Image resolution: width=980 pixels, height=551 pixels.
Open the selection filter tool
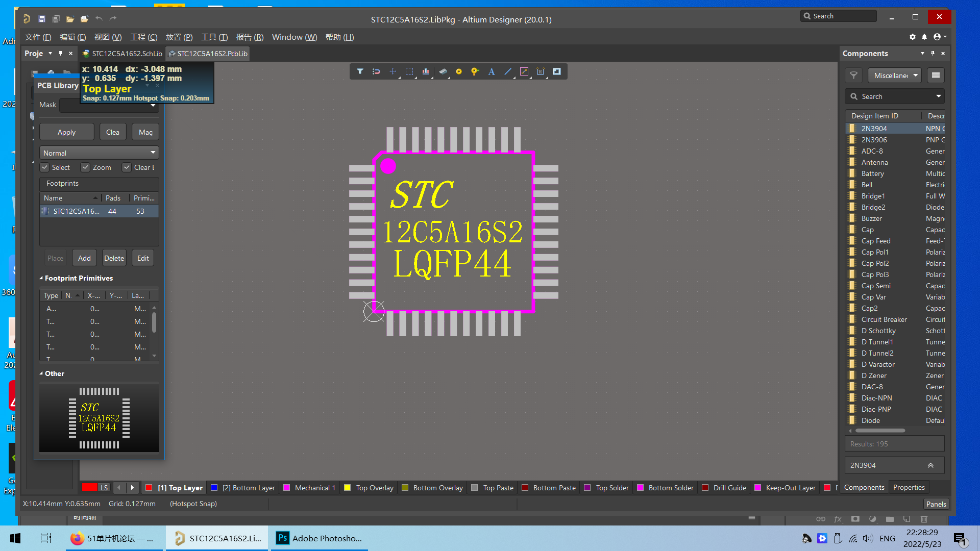click(360, 71)
